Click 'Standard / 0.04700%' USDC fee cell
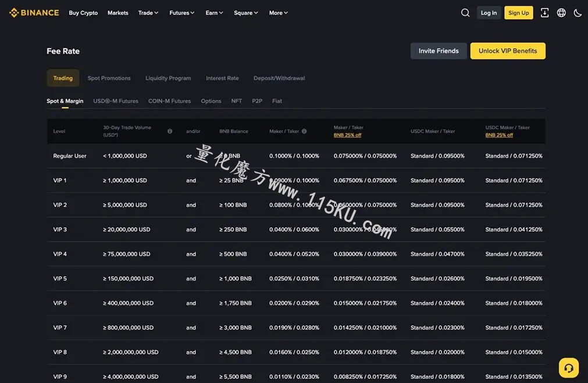Image resolution: width=588 pixels, height=383 pixels. [x=437, y=254]
